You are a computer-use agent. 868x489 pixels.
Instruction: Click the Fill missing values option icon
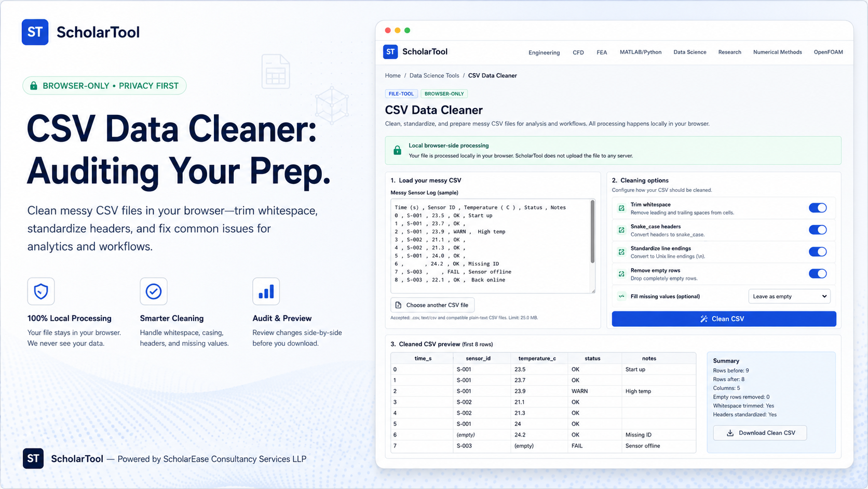coord(621,296)
